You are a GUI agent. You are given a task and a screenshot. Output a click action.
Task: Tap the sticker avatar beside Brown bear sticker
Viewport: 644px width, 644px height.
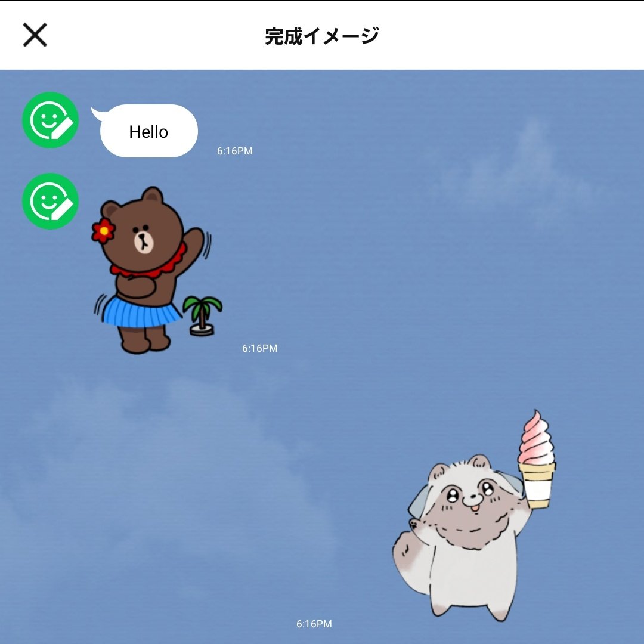[50, 201]
